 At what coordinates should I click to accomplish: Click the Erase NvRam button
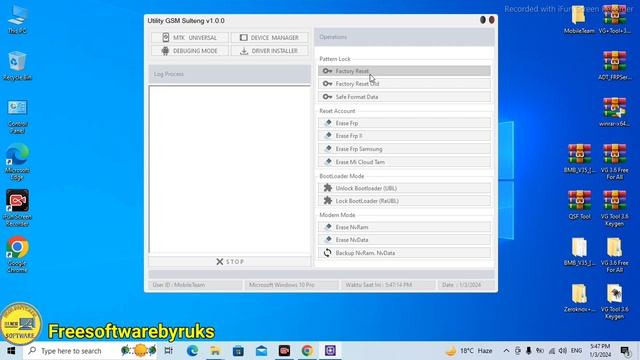(x=404, y=227)
